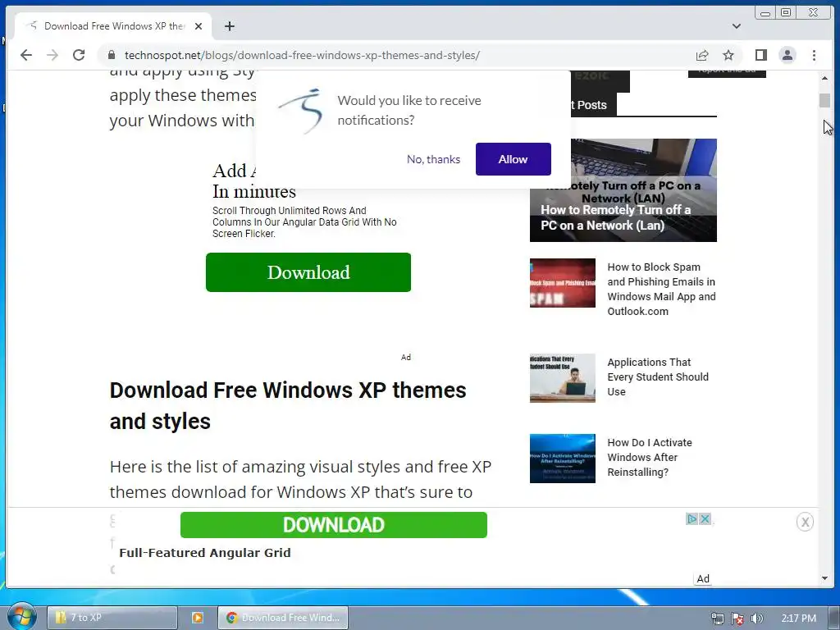Screen dimensions: 840x630
Task: Open a new tab
Action: [230, 26]
